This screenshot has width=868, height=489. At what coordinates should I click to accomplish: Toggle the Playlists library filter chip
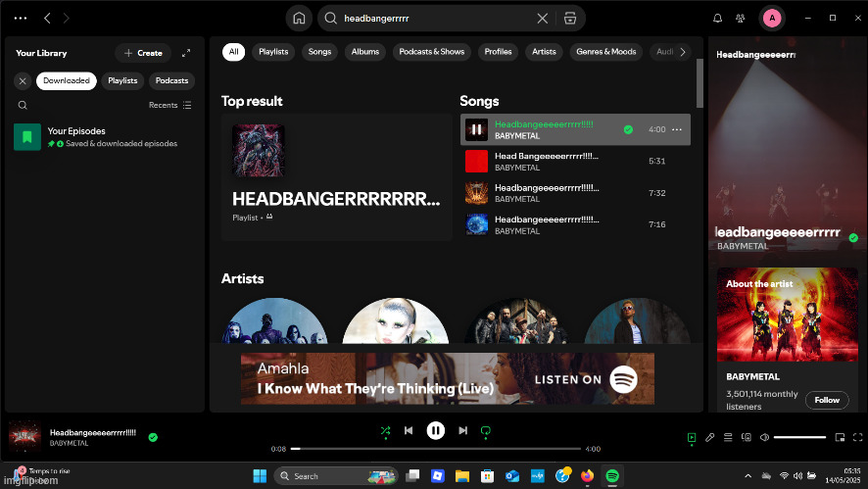click(x=122, y=81)
